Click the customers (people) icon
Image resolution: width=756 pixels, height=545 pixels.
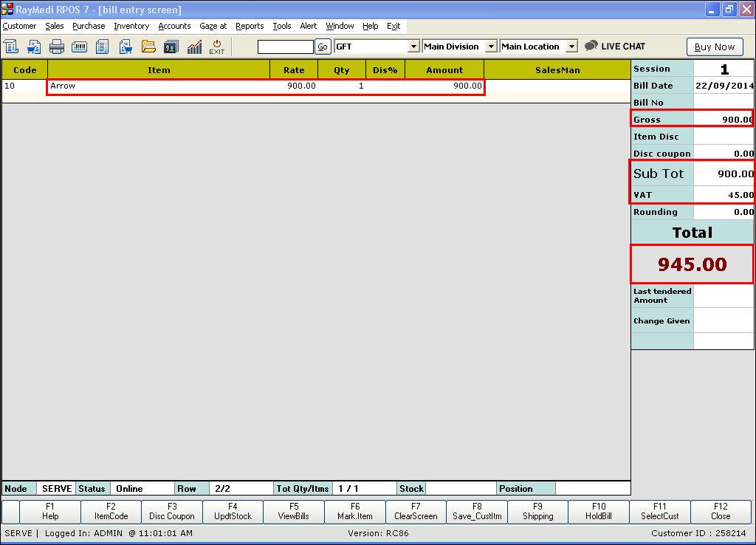pos(171,47)
